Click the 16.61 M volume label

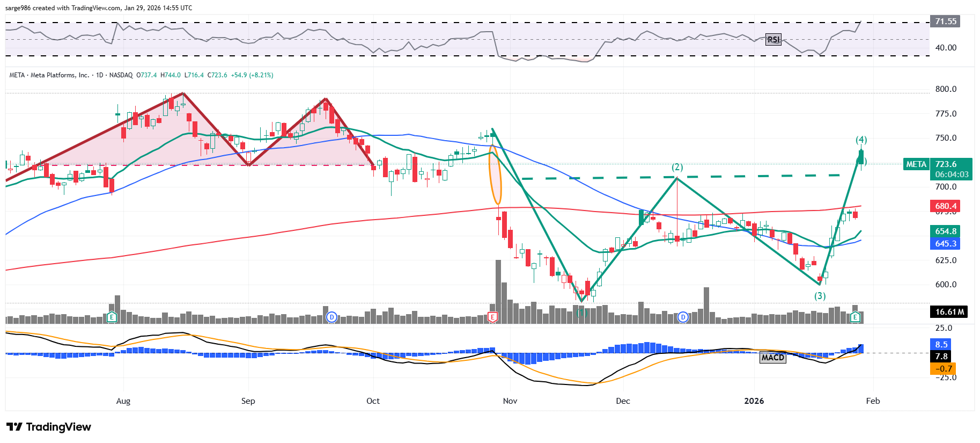point(948,312)
